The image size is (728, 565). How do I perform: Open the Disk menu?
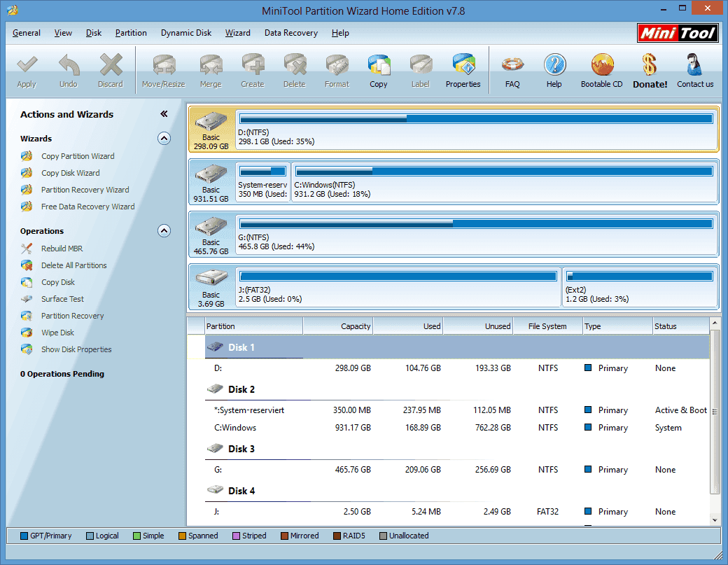(94, 33)
